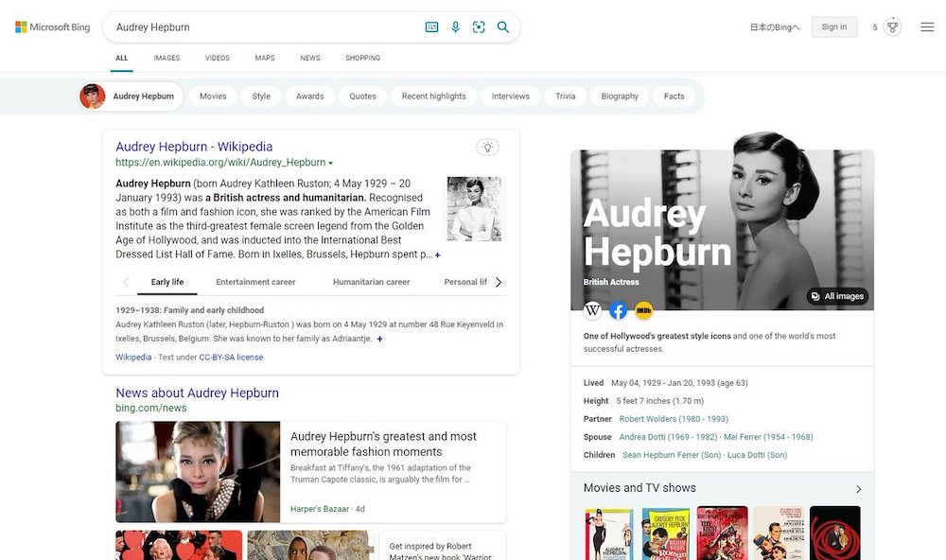The height and width of the screenshot is (560, 946).
Task: Open the hamburger settings menu
Action: tap(927, 27)
